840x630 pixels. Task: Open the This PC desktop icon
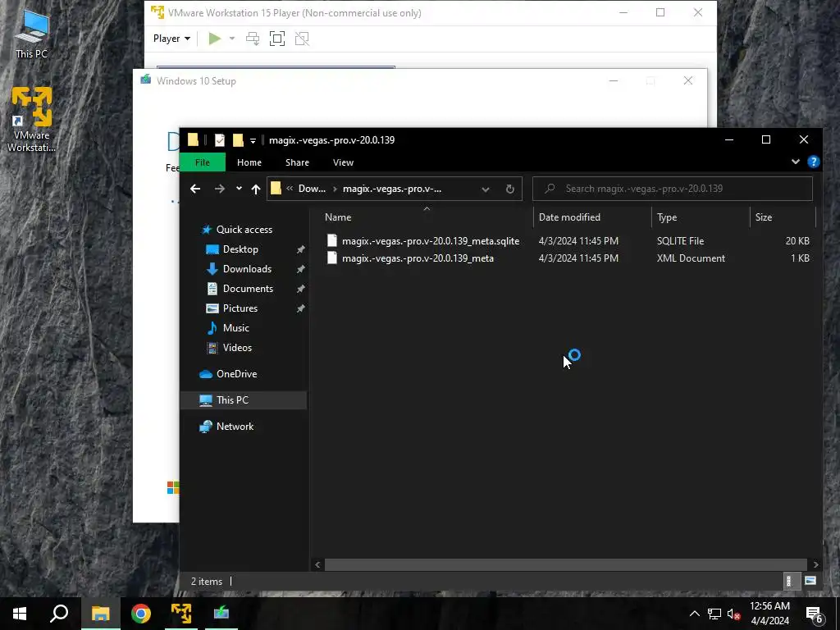(x=32, y=33)
